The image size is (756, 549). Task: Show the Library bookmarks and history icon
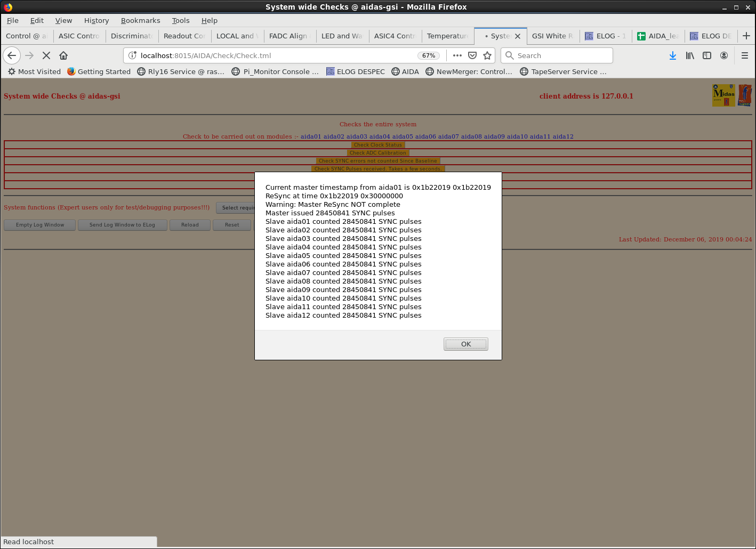(690, 55)
